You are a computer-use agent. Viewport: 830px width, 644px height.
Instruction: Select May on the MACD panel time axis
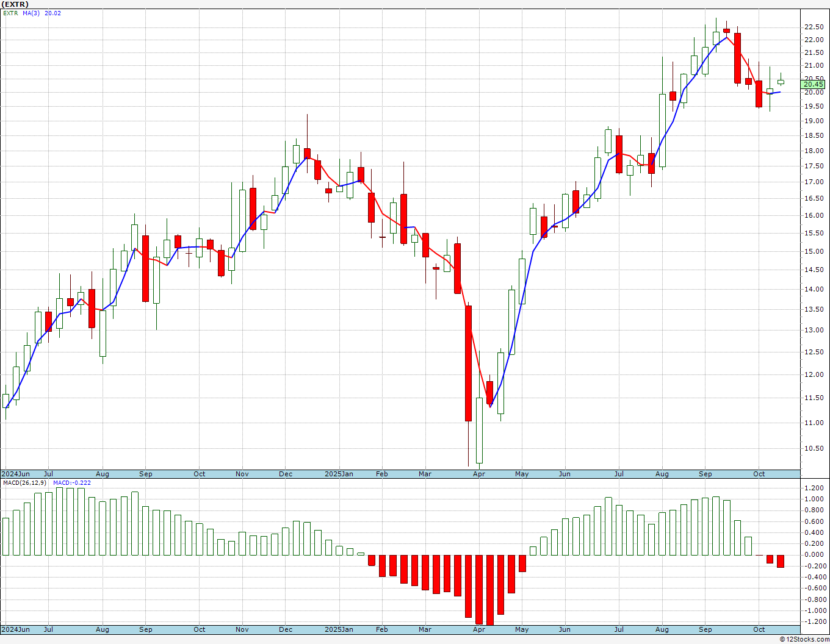point(522,629)
